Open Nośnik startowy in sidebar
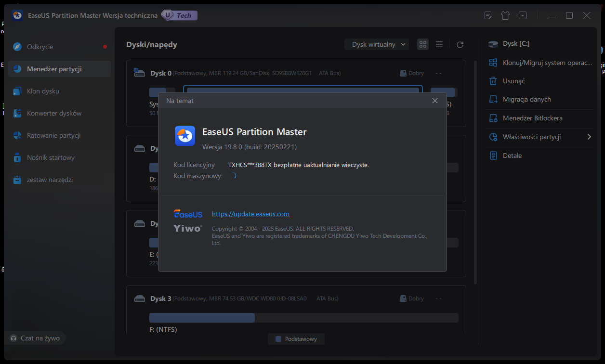The width and height of the screenshot is (605, 364). click(x=59, y=157)
